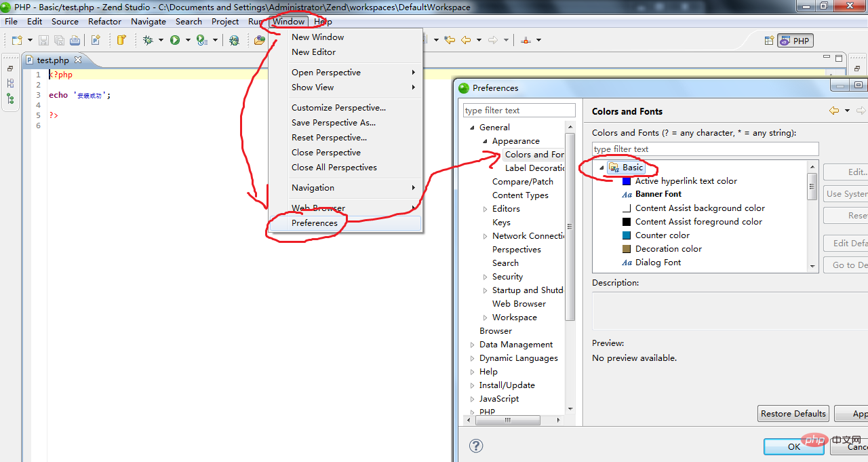Select the Compare/Patch tree item
The height and width of the screenshot is (462, 868).
pos(523,182)
